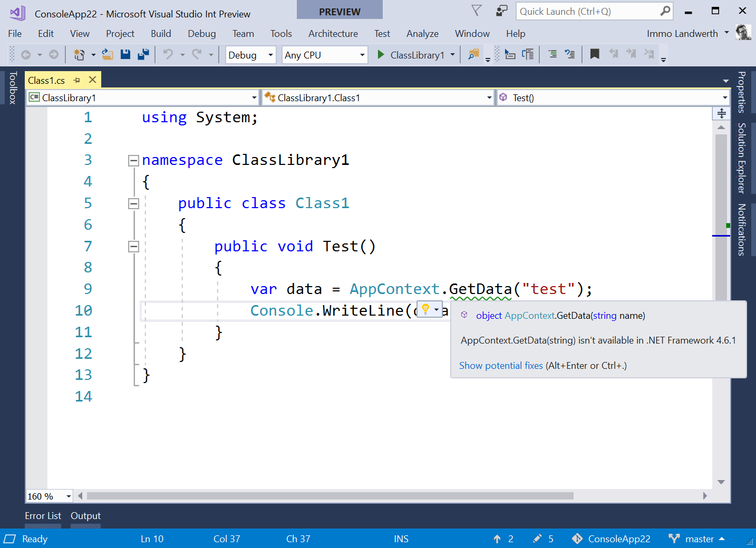Open the ClassLibrary1.Class1 type navigation dropdown
This screenshot has width=756, height=548.
pos(489,97)
